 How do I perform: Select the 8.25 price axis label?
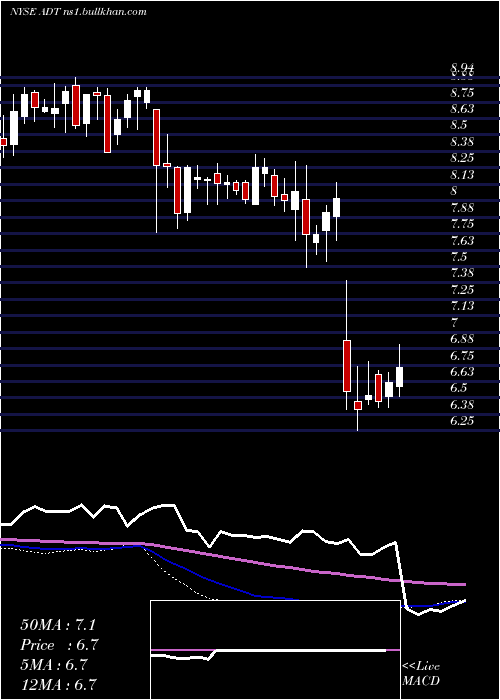click(x=462, y=158)
